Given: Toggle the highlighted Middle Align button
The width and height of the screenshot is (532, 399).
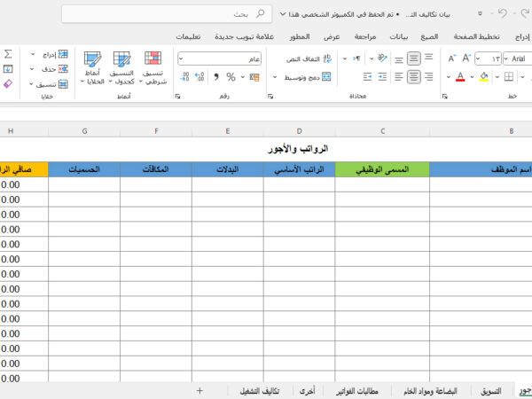Looking at the screenshot, I should 413,59.
